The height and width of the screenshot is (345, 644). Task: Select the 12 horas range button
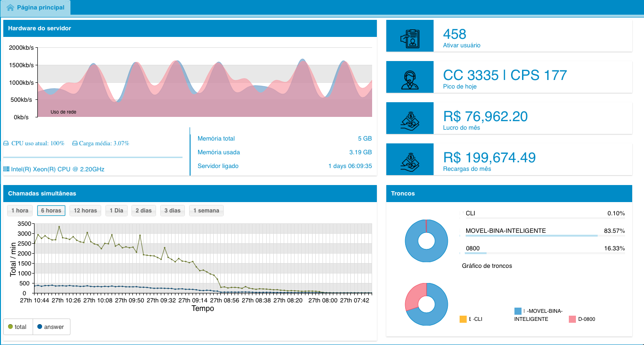(x=85, y=211)
